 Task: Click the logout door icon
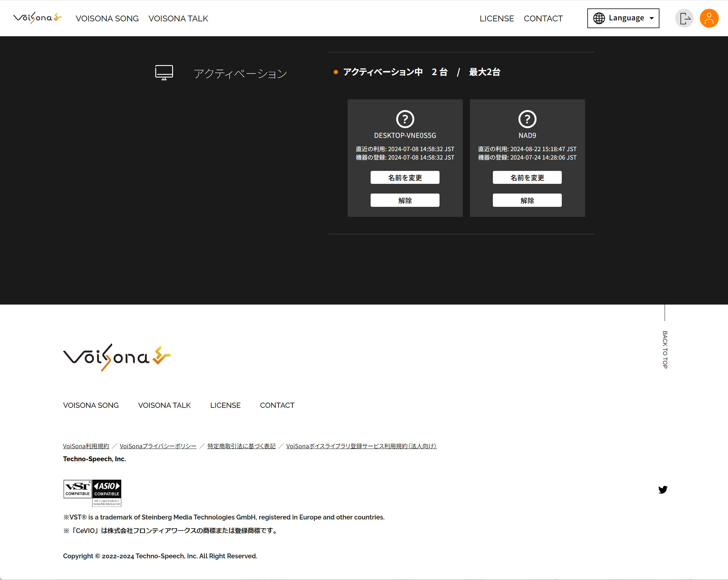[684, 18]
